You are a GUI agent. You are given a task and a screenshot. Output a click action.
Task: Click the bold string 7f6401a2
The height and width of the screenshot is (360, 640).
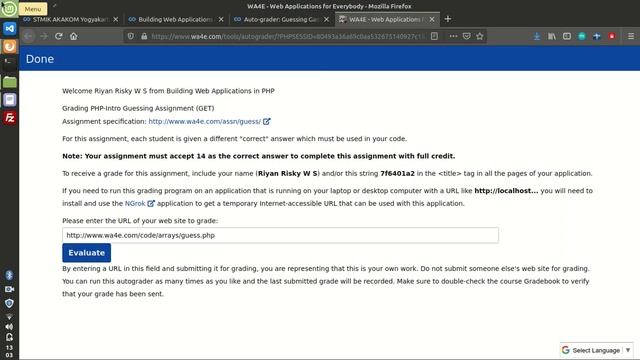pyautogui.click(x=397, y=173)
